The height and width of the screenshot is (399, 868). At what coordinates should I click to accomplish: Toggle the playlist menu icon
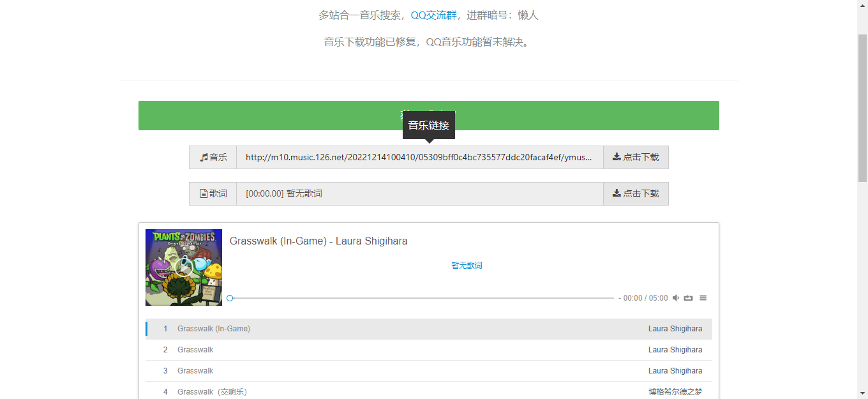coord(703,298)
